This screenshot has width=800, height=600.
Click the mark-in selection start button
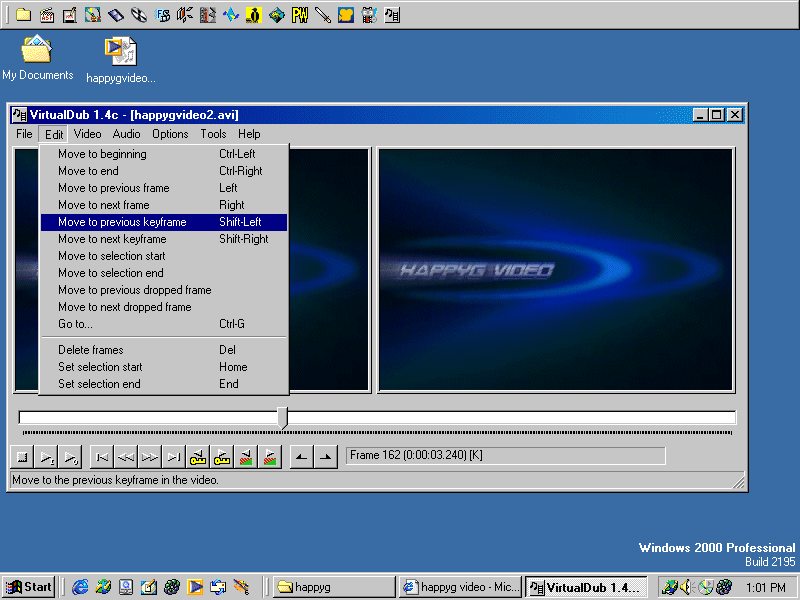tap(302, 457)
